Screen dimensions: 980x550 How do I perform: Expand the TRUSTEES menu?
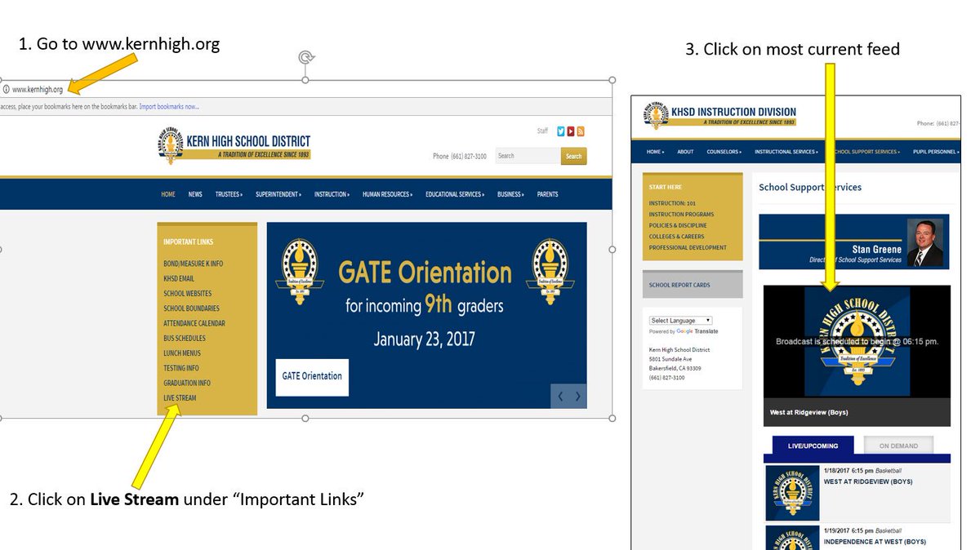click(229, 195)
